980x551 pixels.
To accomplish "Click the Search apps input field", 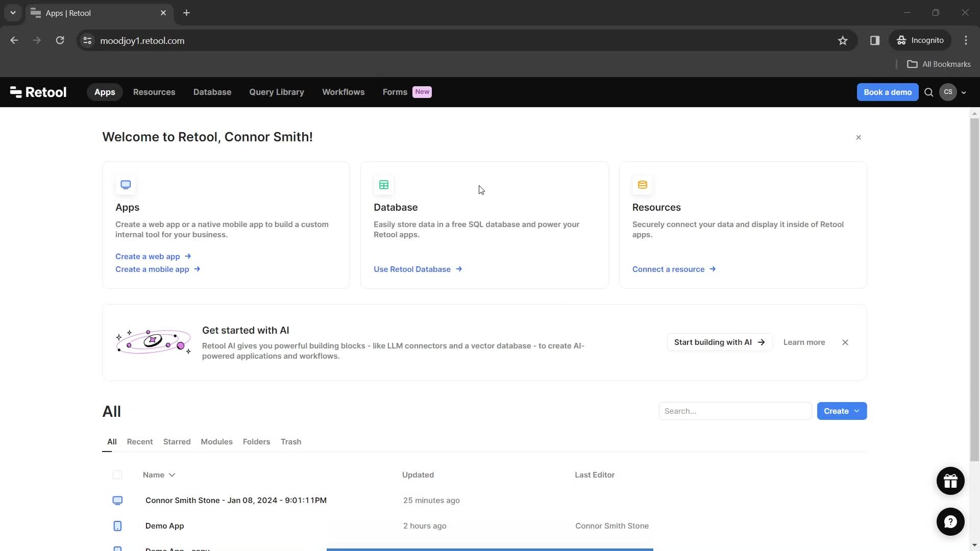I will [734, 411].
